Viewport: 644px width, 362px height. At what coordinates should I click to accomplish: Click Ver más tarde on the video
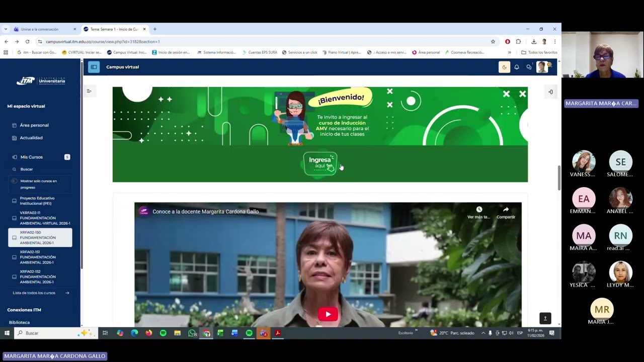point(478,213)
